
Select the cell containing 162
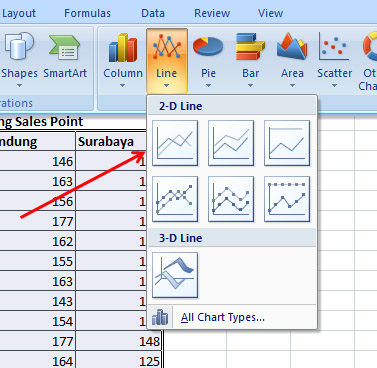coord(37,241)
